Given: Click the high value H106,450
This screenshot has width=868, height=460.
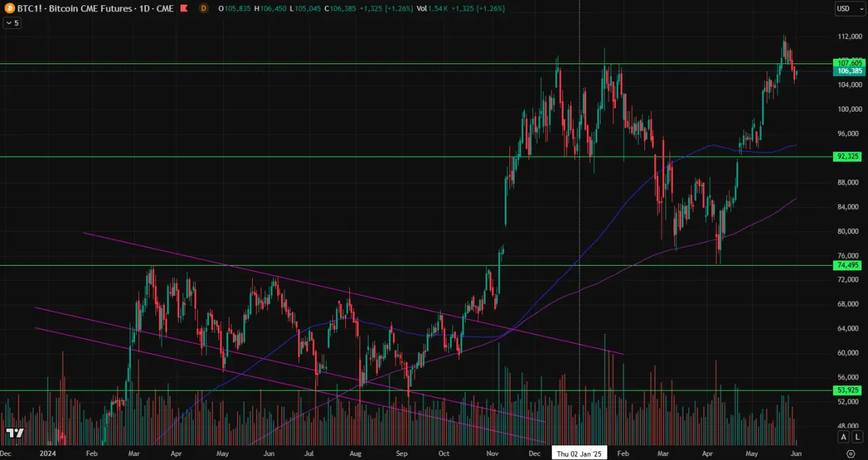Looking at the screenshot, I should click(x=270, y=8).
